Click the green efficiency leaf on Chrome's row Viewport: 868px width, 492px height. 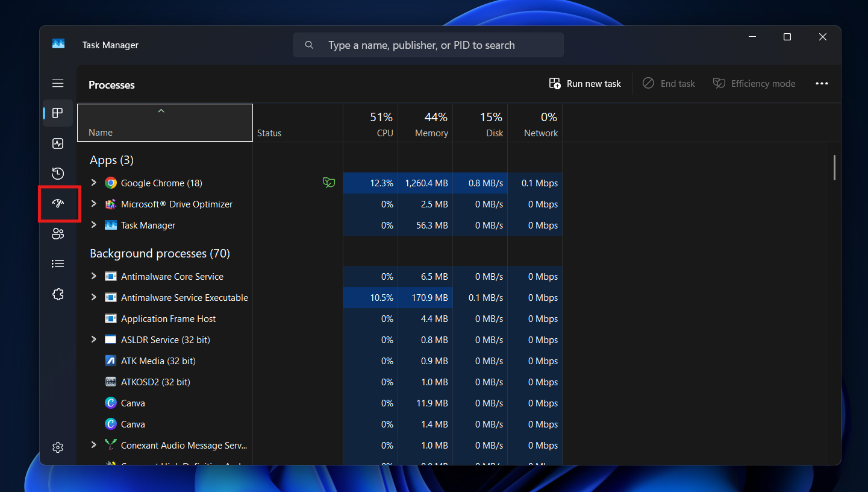click(329, 182)
